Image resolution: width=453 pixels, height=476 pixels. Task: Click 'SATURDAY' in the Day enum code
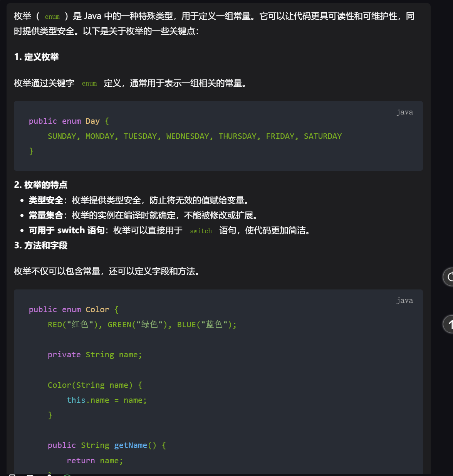pos(323,136)
